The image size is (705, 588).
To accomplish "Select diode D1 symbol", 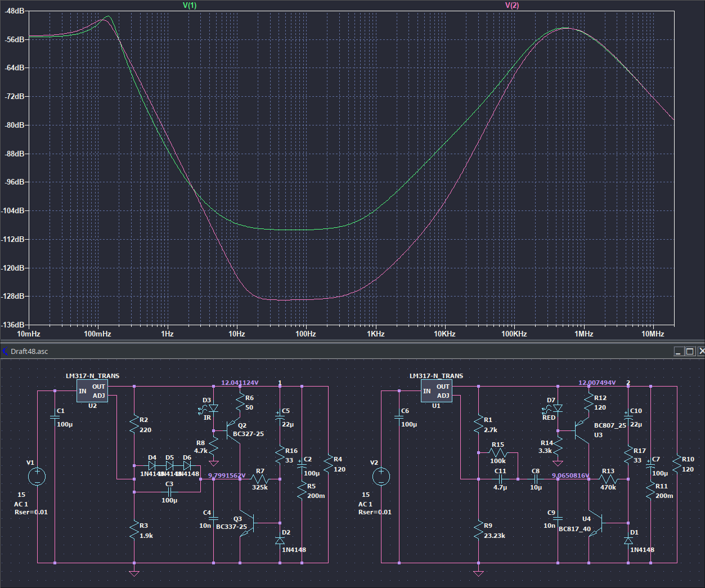I will [628, 541].
